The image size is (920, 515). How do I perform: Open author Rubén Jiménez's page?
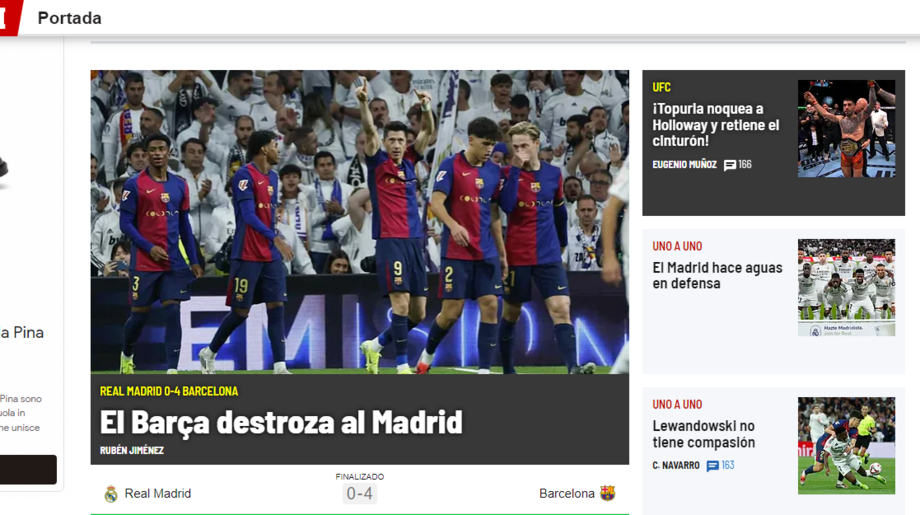pyautogui.click(x=132, y=451)
